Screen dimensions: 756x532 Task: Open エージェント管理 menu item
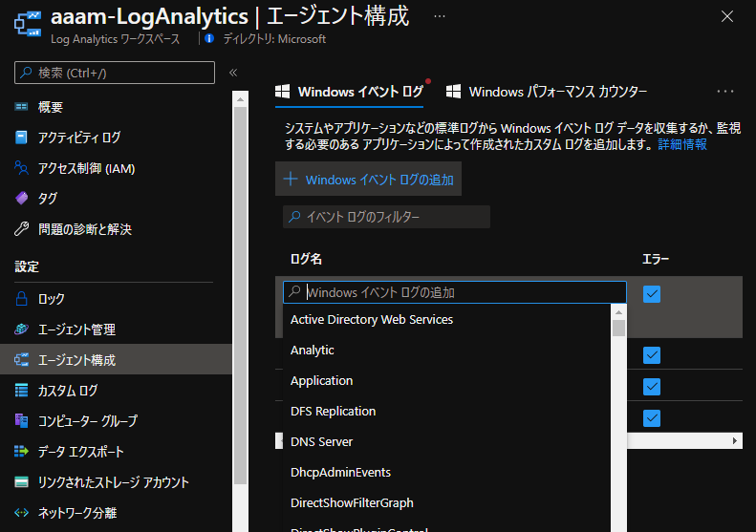coord(116,330)
